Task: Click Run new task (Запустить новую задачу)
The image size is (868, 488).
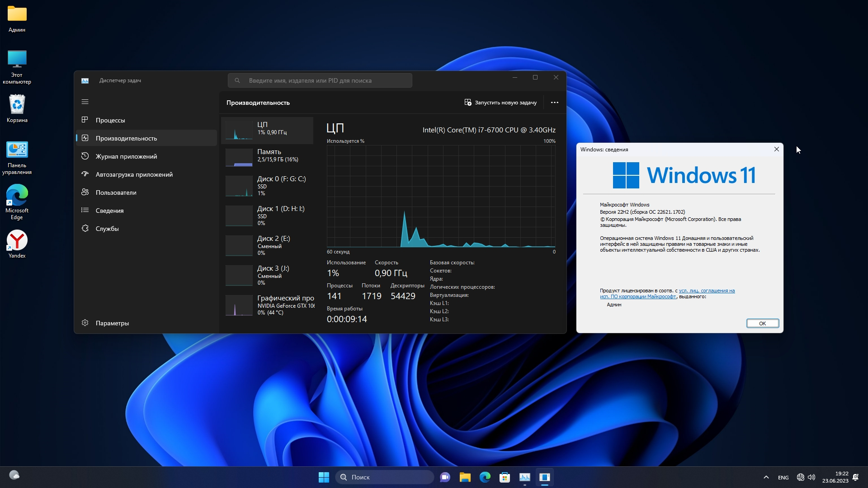Action: point(500,103)
